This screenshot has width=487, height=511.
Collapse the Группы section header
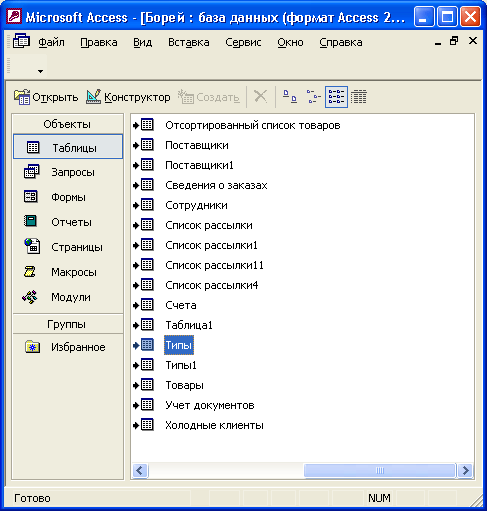tap(68, 324)
